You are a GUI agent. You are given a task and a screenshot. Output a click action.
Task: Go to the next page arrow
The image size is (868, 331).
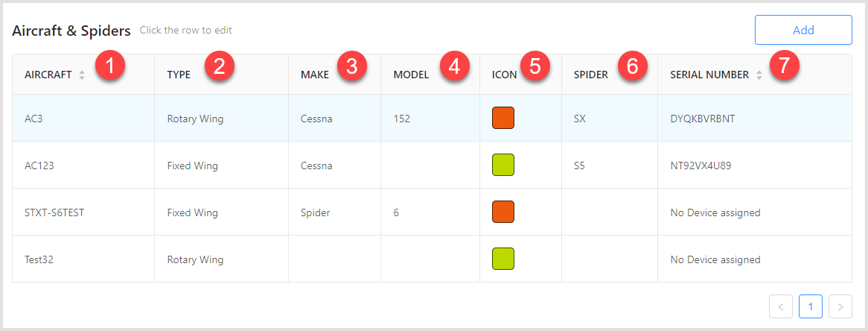coord(840,306)
